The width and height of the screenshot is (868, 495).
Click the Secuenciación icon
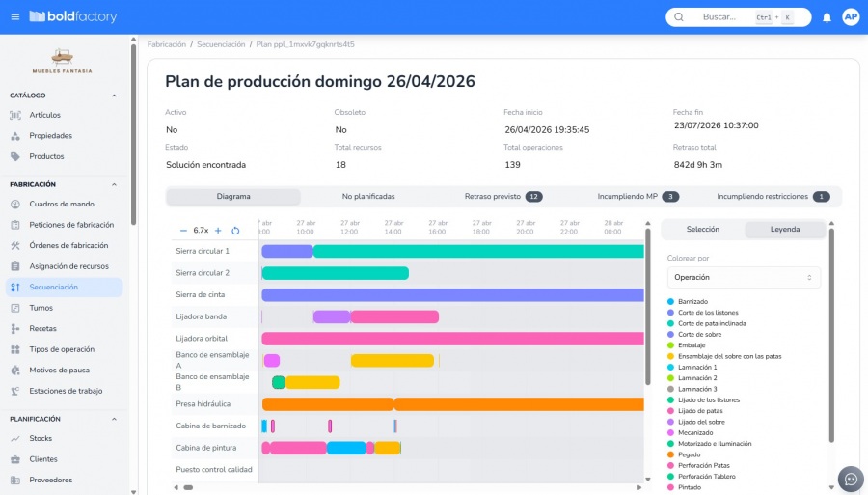click(x=15, y=288)
